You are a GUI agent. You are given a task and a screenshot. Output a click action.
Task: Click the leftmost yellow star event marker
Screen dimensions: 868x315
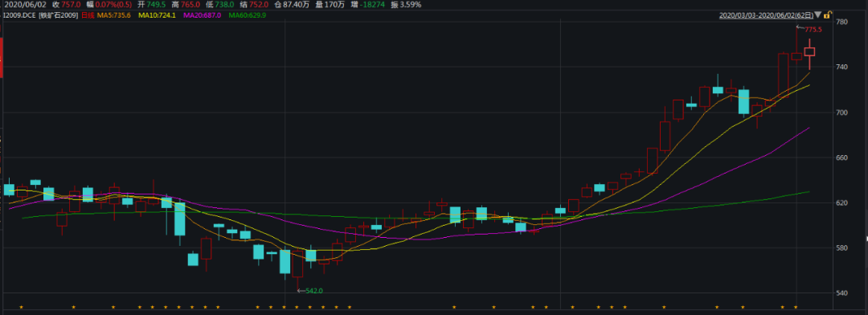pos(21,307)
